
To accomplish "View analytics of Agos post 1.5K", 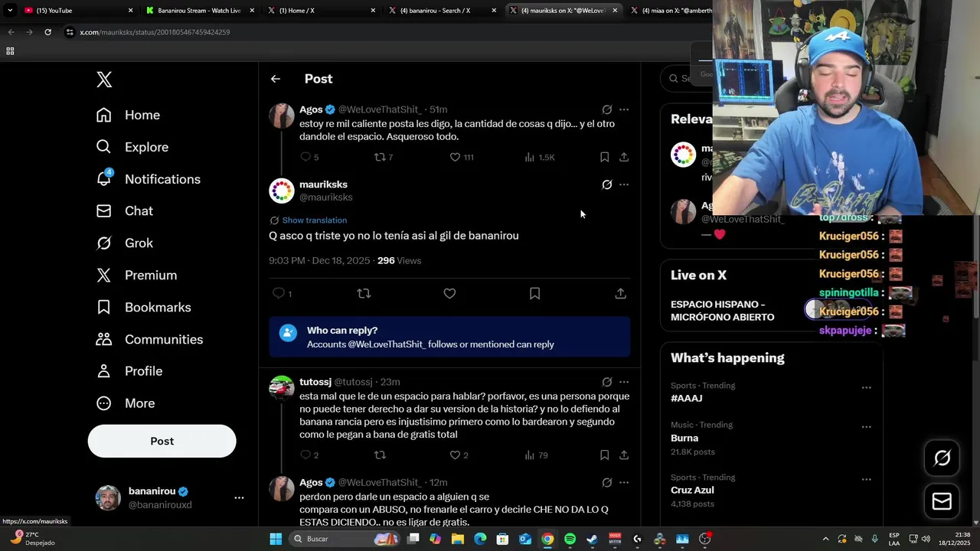I will (x=539, y=157).
